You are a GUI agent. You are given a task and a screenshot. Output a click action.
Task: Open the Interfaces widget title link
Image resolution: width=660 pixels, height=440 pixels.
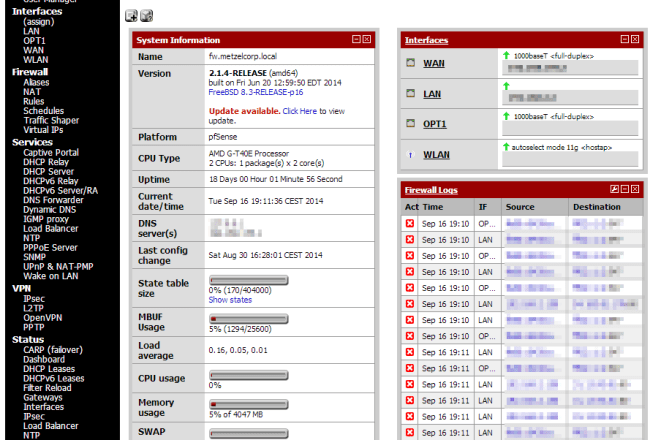pos(426,40)
